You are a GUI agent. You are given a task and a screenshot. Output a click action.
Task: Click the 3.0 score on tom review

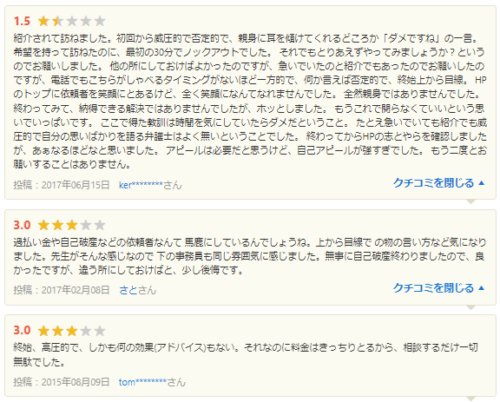pos(22,330)
